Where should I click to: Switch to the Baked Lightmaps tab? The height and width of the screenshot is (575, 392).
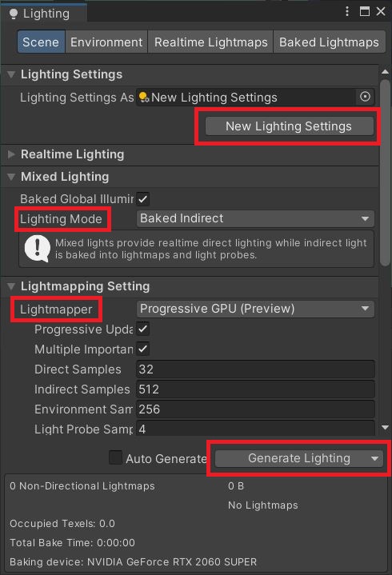[329, 42]
